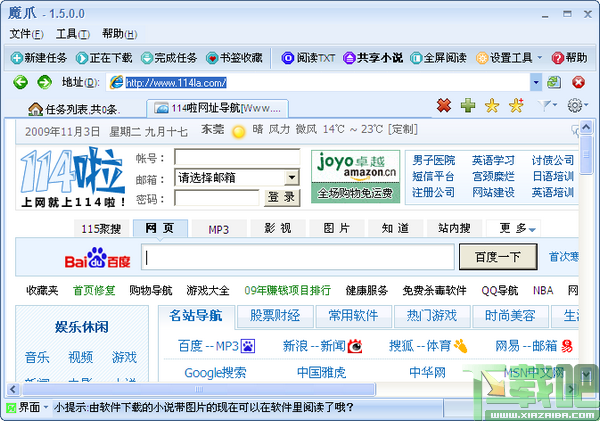This screenshot has height=421, width=600.
Task: Open the 免费杀毒软件 link
Action: [x=434, y=290]
